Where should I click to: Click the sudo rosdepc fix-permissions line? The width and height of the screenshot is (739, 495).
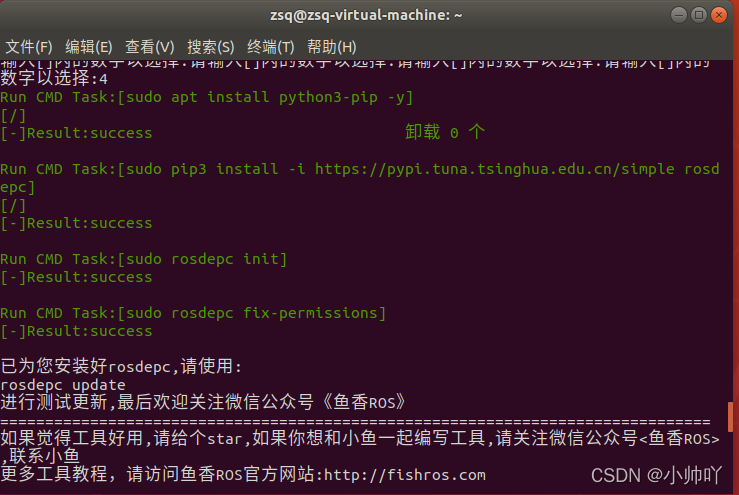pos(193,313)
